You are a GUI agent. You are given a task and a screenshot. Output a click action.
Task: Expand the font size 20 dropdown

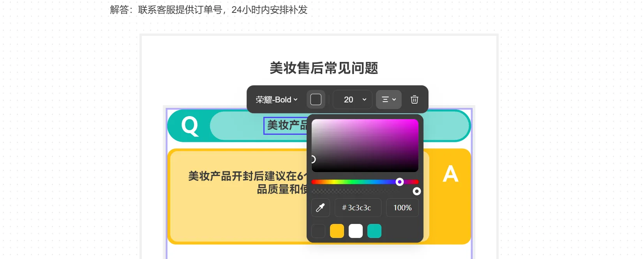tap(353, 100)
